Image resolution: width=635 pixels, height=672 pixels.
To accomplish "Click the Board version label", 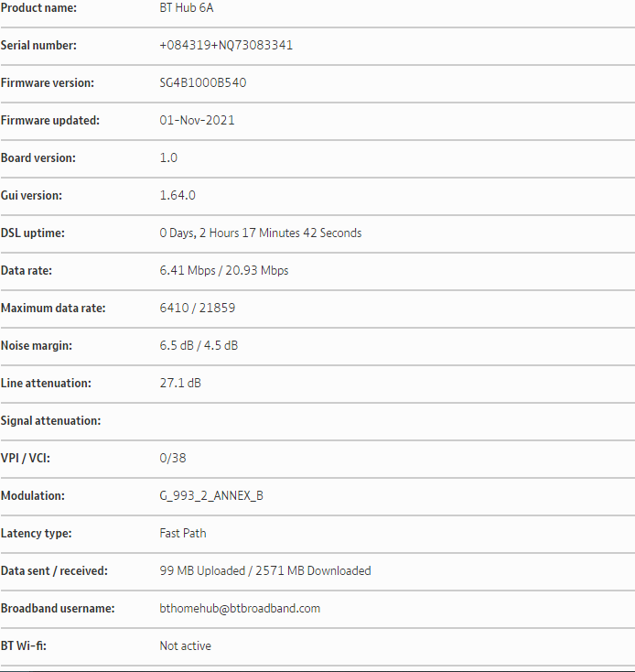I will click(38, 157).
